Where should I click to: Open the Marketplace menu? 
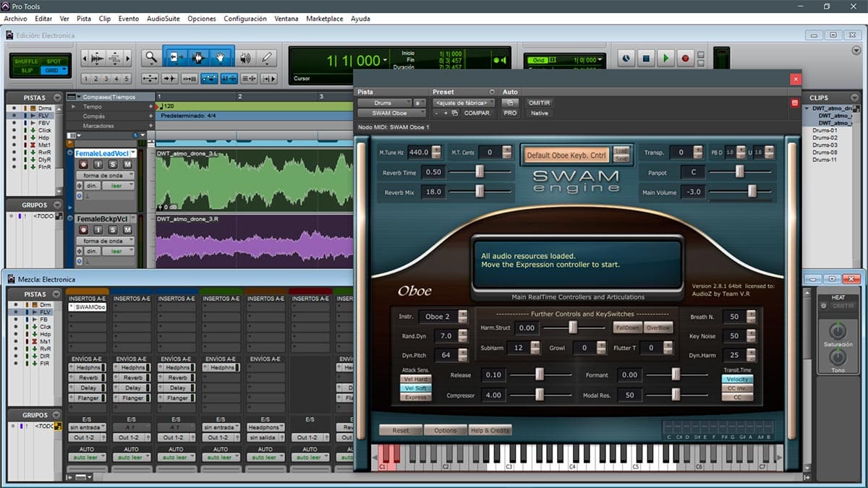click(x=325, y=19)
